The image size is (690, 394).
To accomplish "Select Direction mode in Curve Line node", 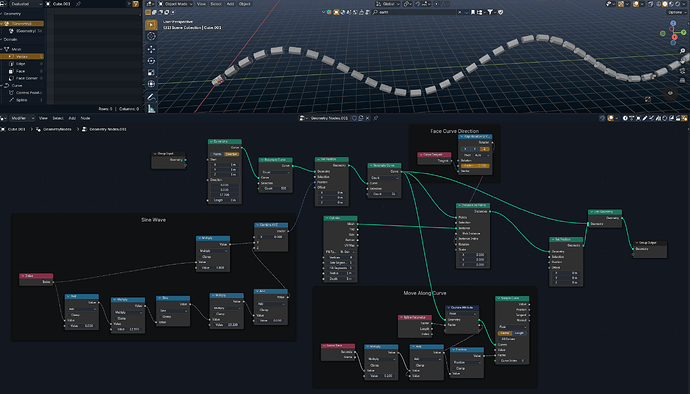I will 232,154.
